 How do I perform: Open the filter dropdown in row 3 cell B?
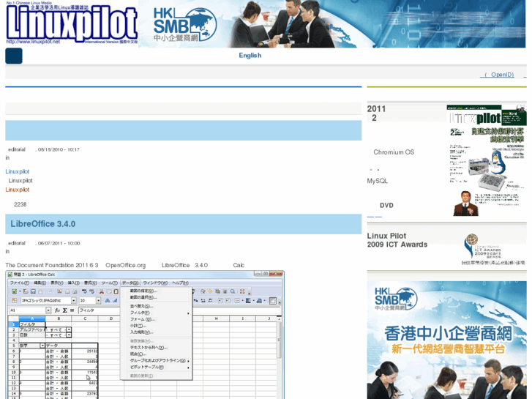[69, 335]
